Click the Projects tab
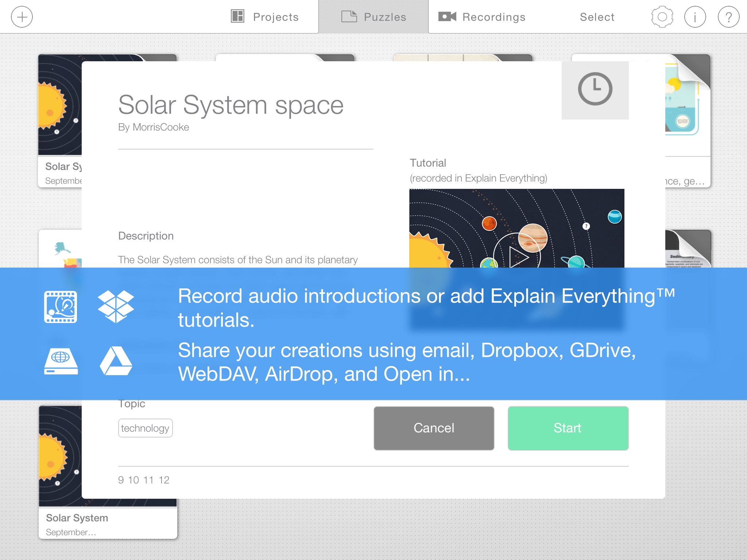This screenshot has height=560, width=747. [263, 16]
